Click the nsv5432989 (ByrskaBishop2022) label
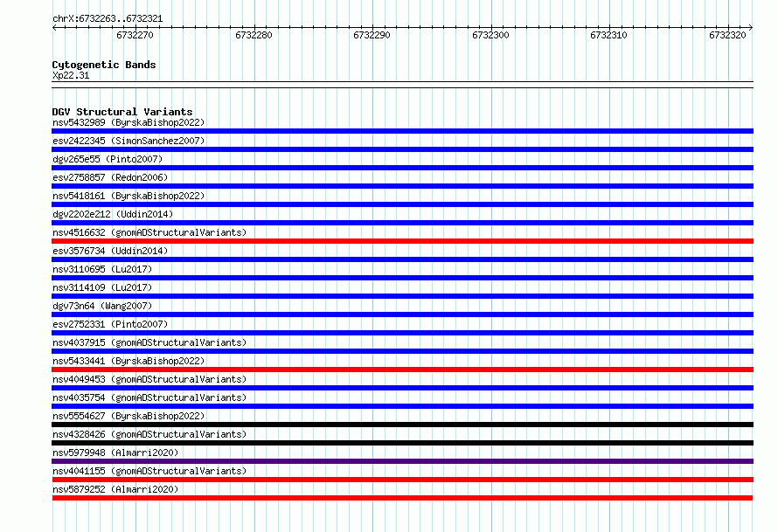This screenshot has width=778, height=532. (x=129, y=122)
